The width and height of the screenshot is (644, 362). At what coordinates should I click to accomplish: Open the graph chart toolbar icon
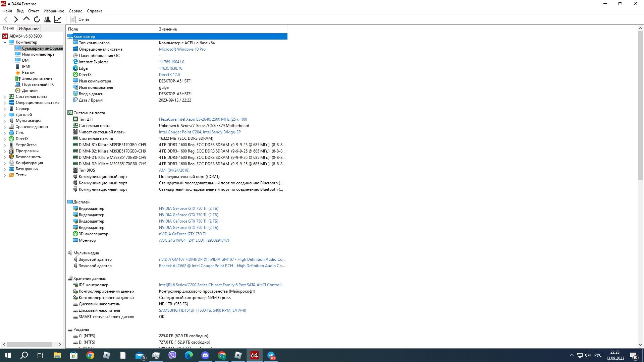pyautogui.click(x=58, y=19)
